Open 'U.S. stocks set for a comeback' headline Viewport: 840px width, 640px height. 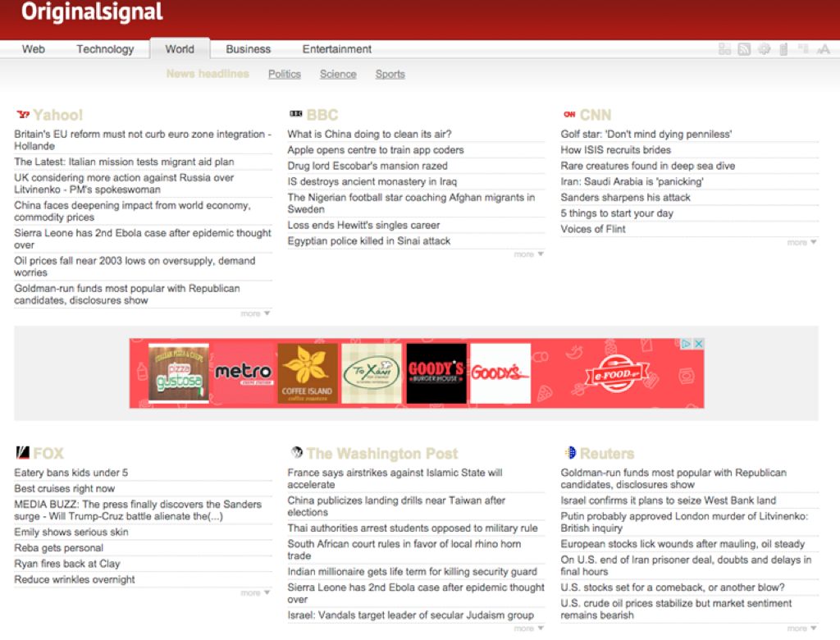[673, 587]
